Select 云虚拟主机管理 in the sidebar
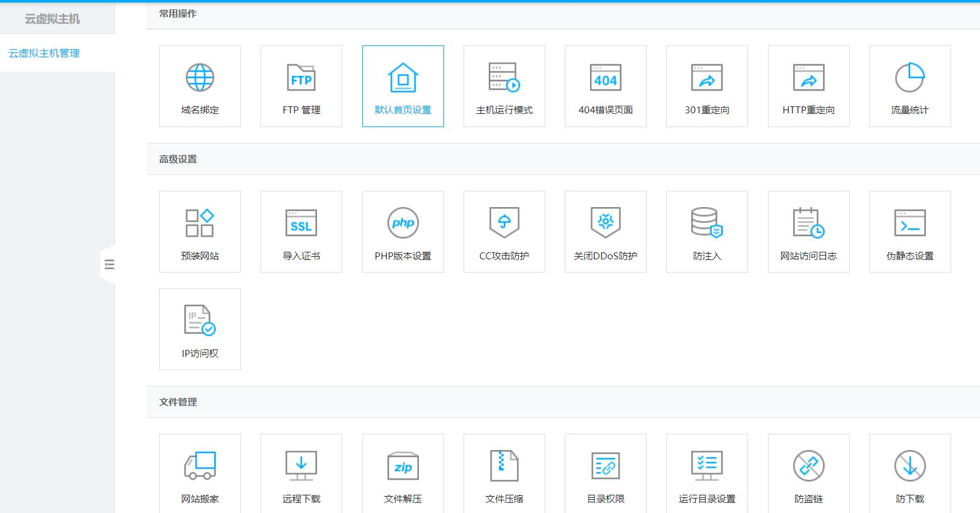 (x=44, y=54)
